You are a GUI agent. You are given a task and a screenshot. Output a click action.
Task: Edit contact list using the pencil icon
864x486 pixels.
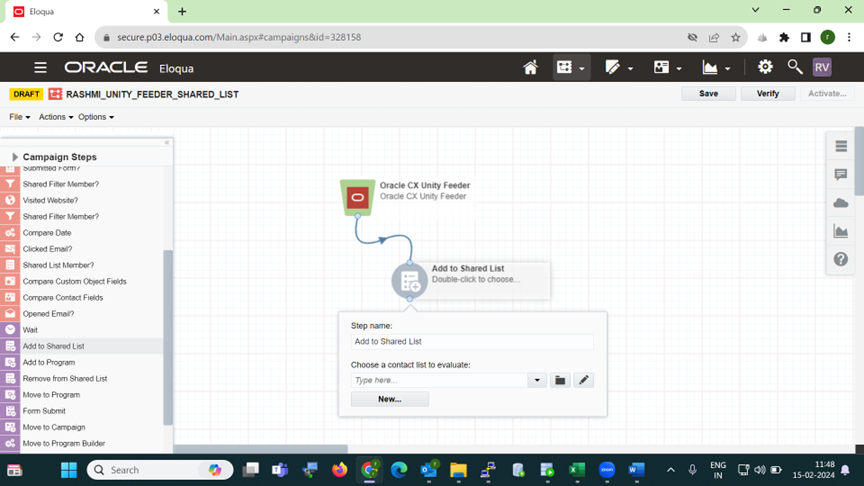[584, 380]
